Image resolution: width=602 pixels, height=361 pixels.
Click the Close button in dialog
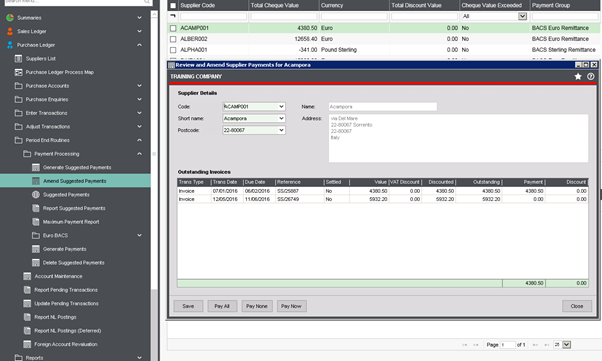577,306
